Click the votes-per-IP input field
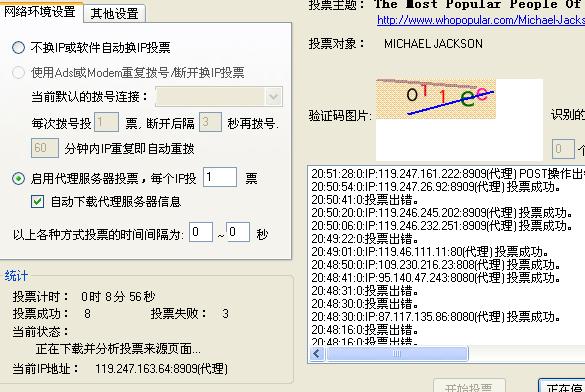585x392 pixels. click(x=220, y=177)
